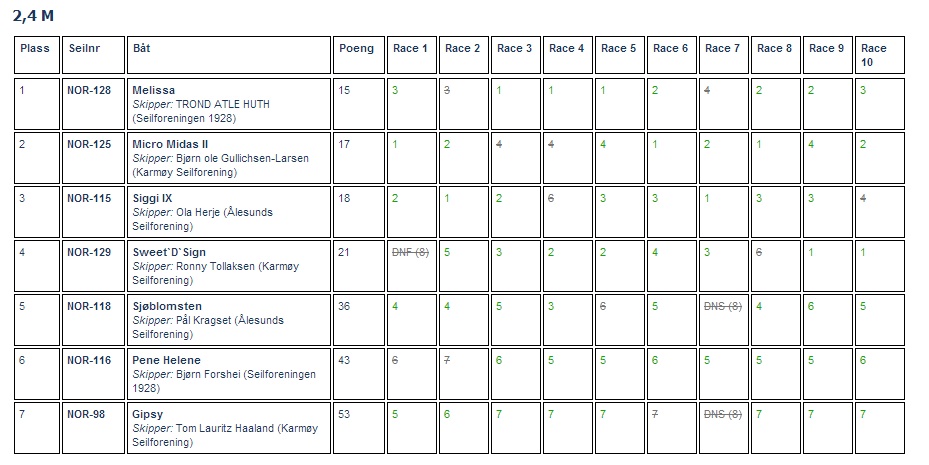Open the Sjøblomsten boat entry

click(167, 306)
